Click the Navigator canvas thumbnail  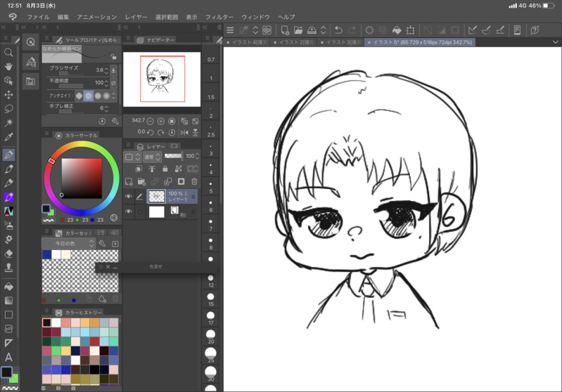[x=162, y=79]
